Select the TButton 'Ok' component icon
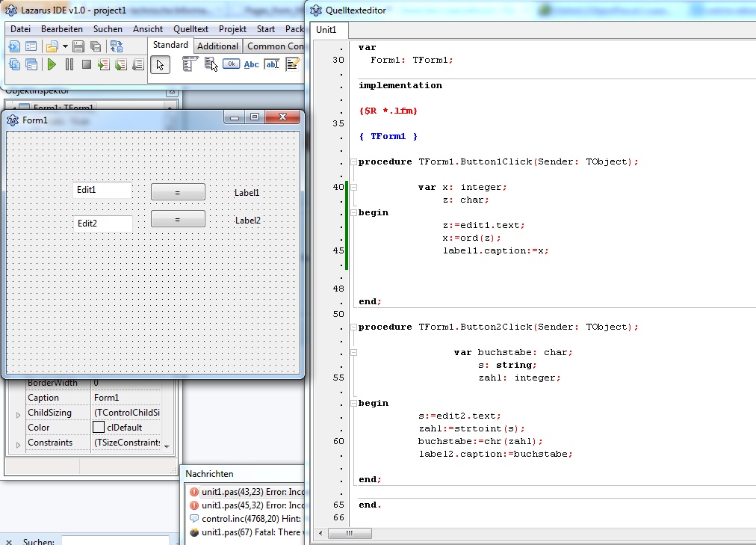This screenshot has height=545, width=756. [231, 64]
